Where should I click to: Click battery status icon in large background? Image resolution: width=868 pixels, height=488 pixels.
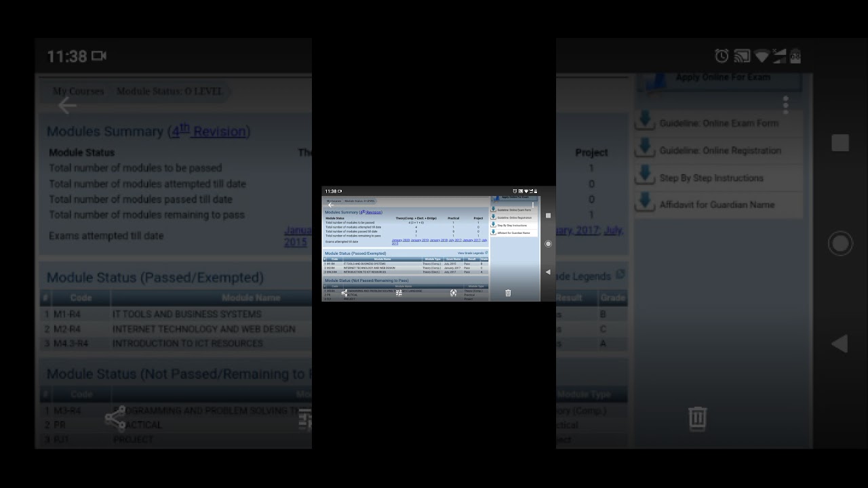pos(795,56)
